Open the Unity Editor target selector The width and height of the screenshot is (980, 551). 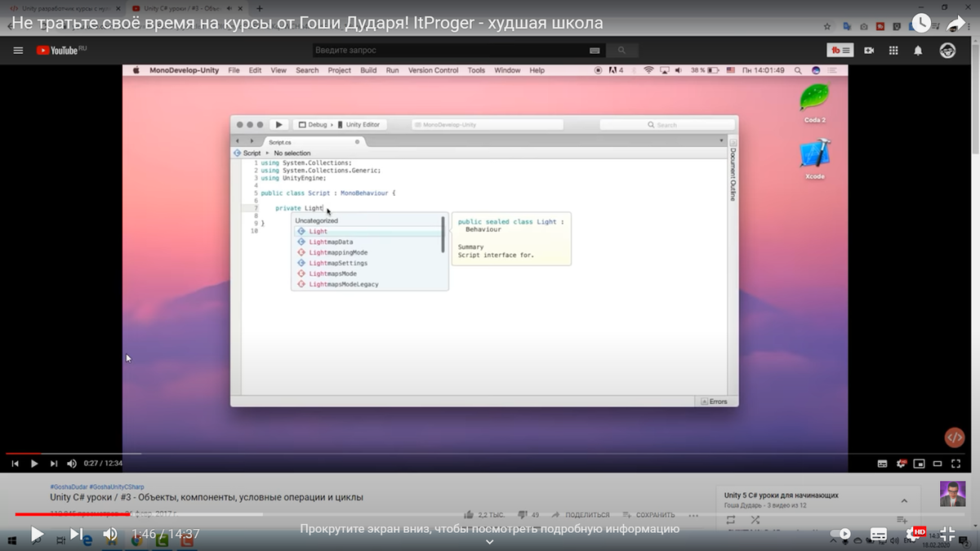[359, 125]
